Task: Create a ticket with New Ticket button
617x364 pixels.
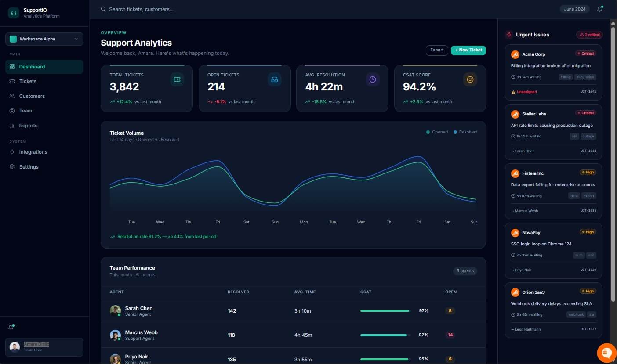Action: coord(468,50)
